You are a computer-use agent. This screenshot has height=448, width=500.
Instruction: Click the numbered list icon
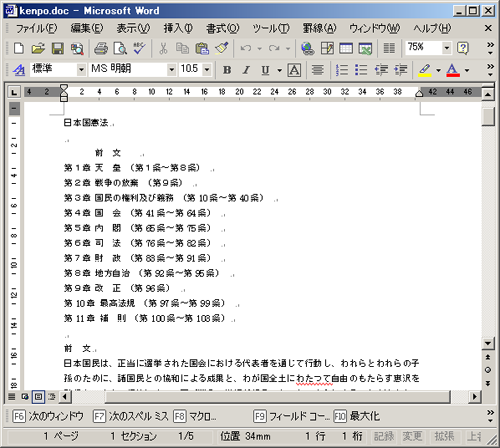[342, 70]
